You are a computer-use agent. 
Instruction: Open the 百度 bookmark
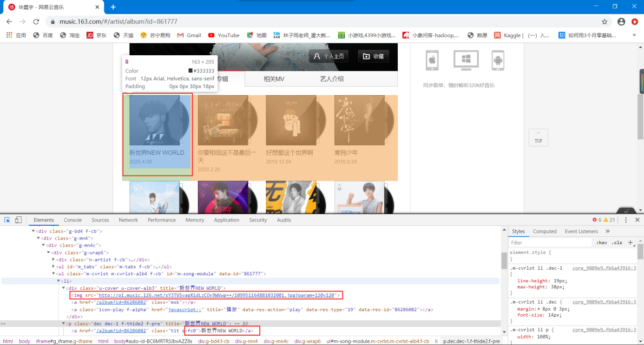(x=43, y=35)
